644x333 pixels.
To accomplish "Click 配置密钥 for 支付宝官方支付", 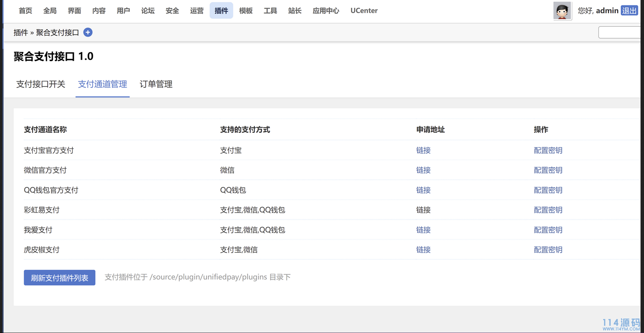I will tap(548, 150).
